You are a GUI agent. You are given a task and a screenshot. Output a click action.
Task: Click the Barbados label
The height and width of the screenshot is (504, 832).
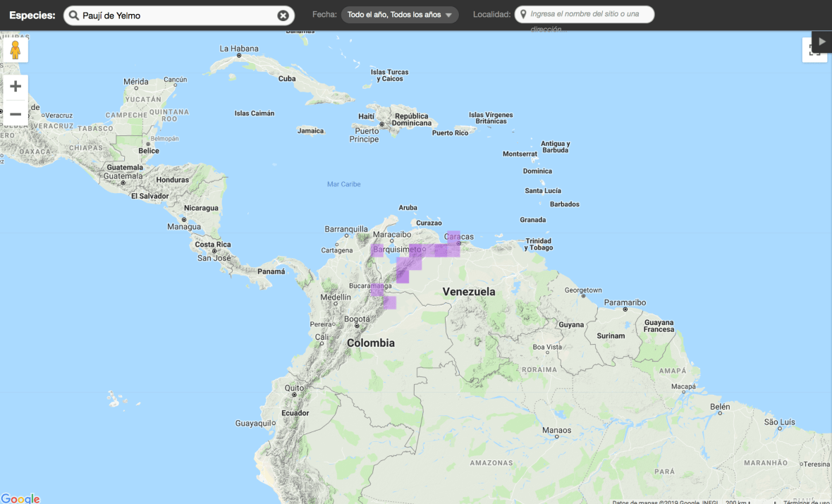565,204
